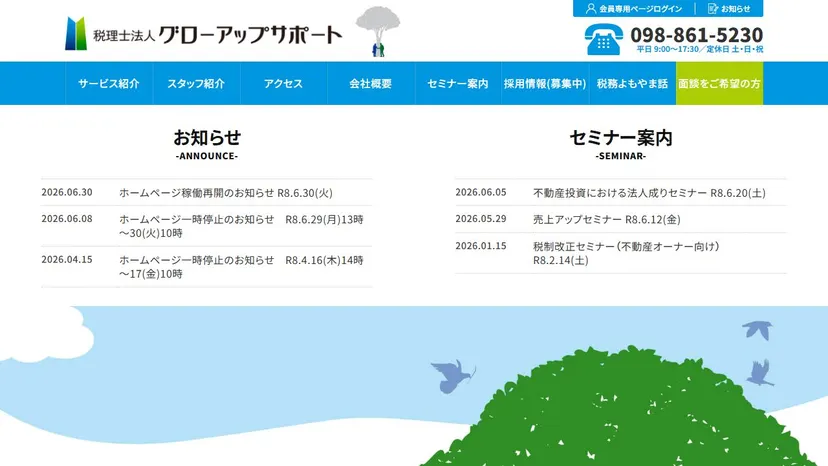828x466 pixels.
Task: Click the -ANNOUNCE- subtitle text
Action: click(x=207, y=156)
